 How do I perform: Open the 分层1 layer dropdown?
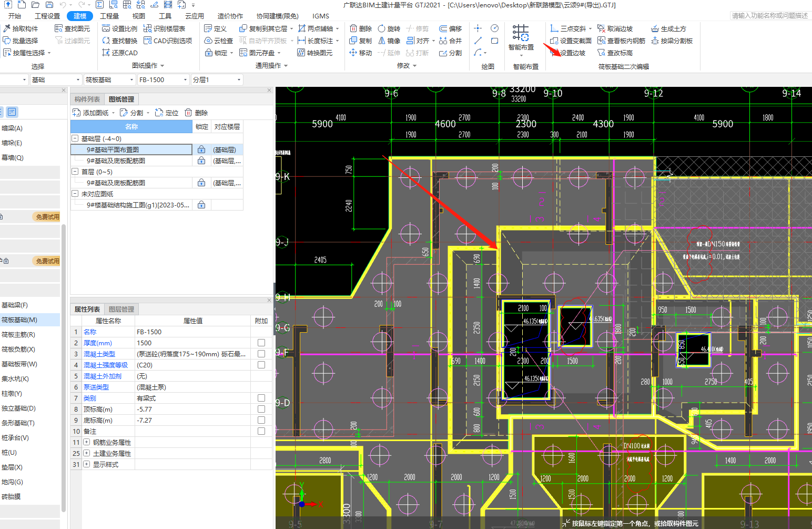coord(217,79)
